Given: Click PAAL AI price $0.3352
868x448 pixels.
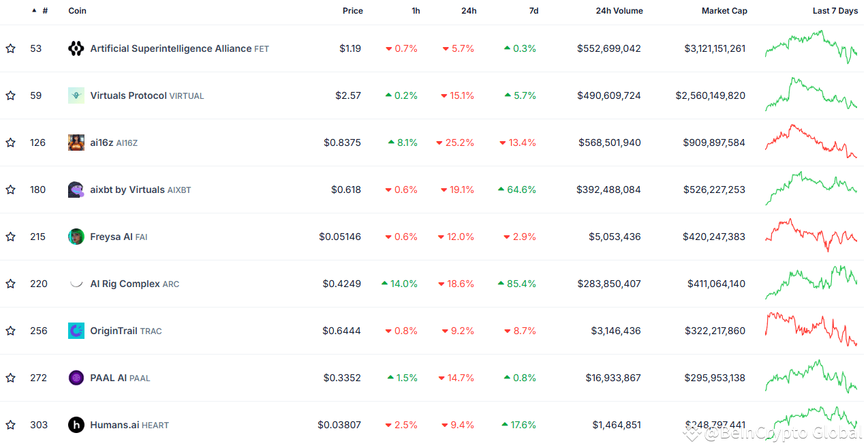Looking at the screenshot, I should 343,378.
